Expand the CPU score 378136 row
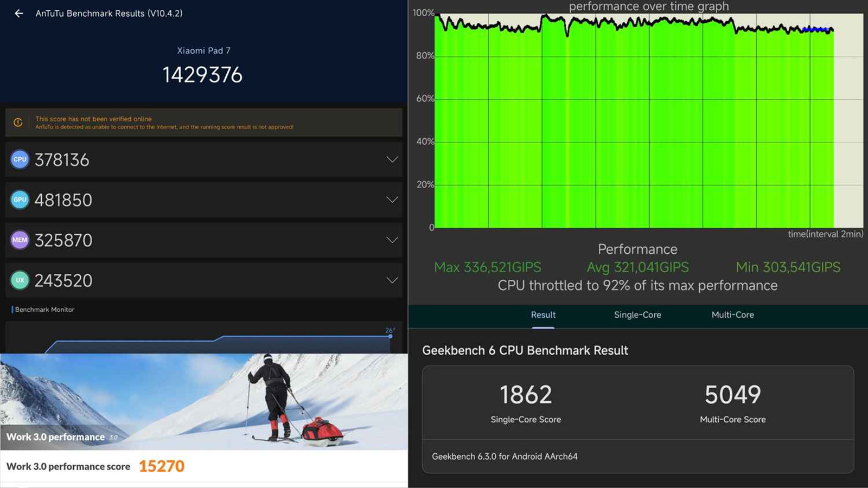 coord(392,159)
